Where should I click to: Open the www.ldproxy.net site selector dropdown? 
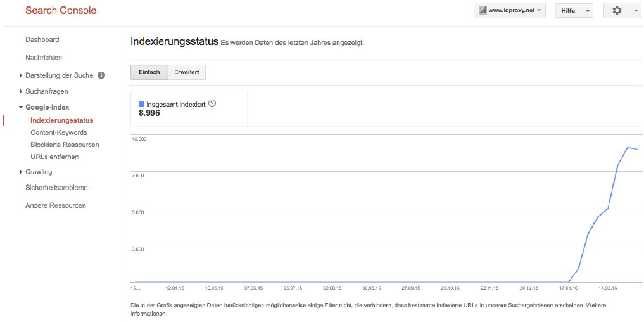[510, 11]
